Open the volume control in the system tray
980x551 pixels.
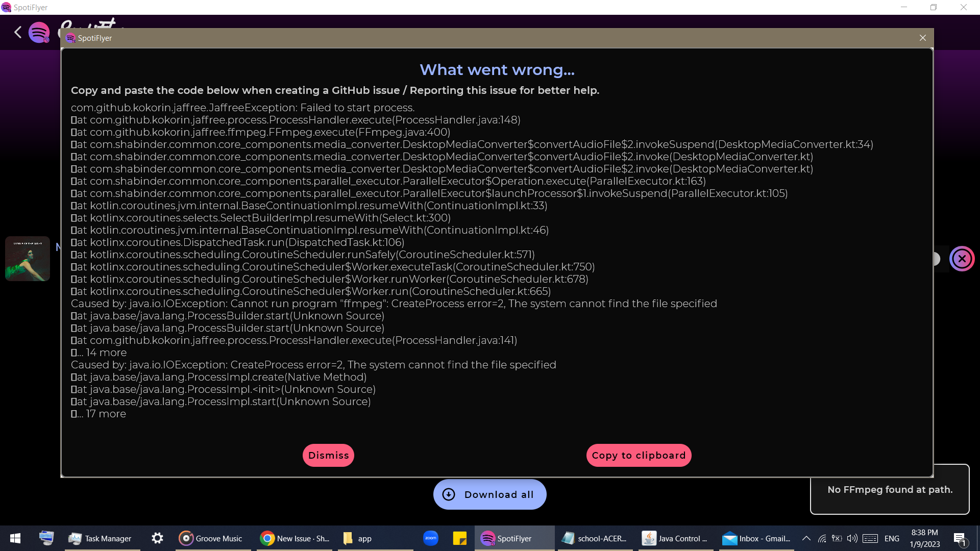852,538
